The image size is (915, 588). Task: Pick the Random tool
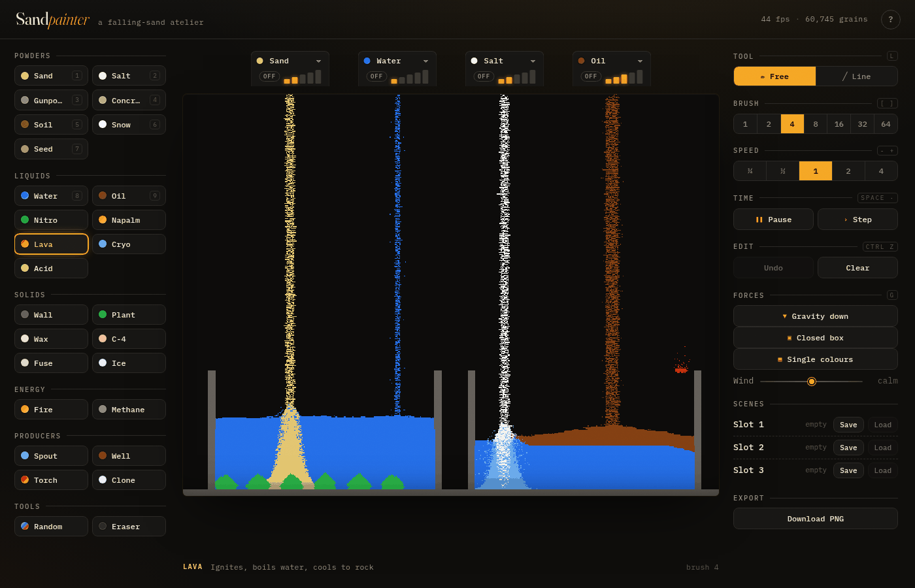(x=51, y=527)
